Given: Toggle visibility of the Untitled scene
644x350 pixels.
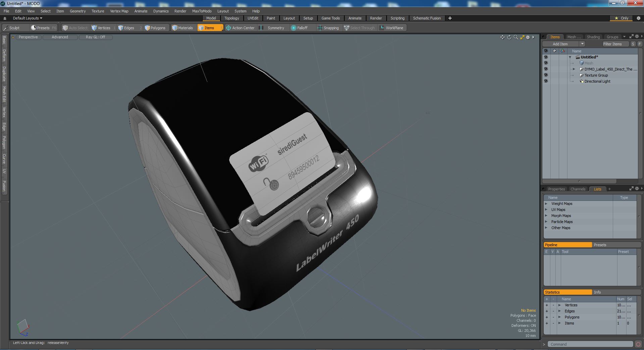Looking at the screenshot, I should click(546, 57).
